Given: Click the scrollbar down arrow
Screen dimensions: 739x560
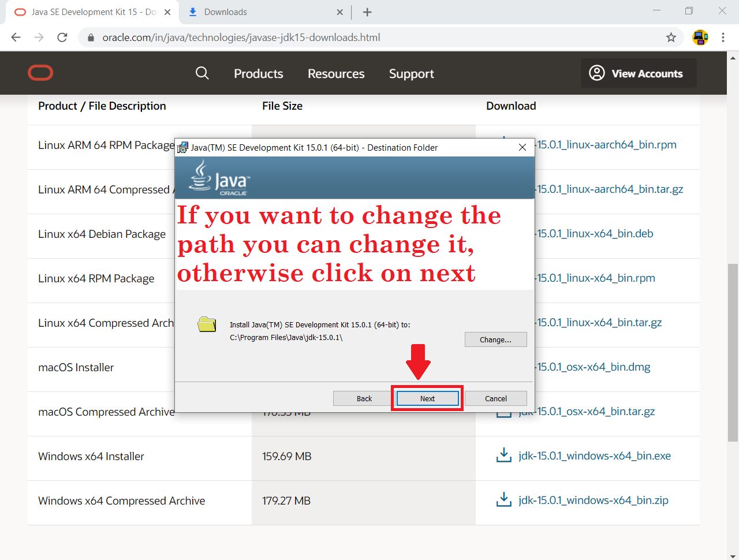Looking at the screenshot, I should coord(733,557).
